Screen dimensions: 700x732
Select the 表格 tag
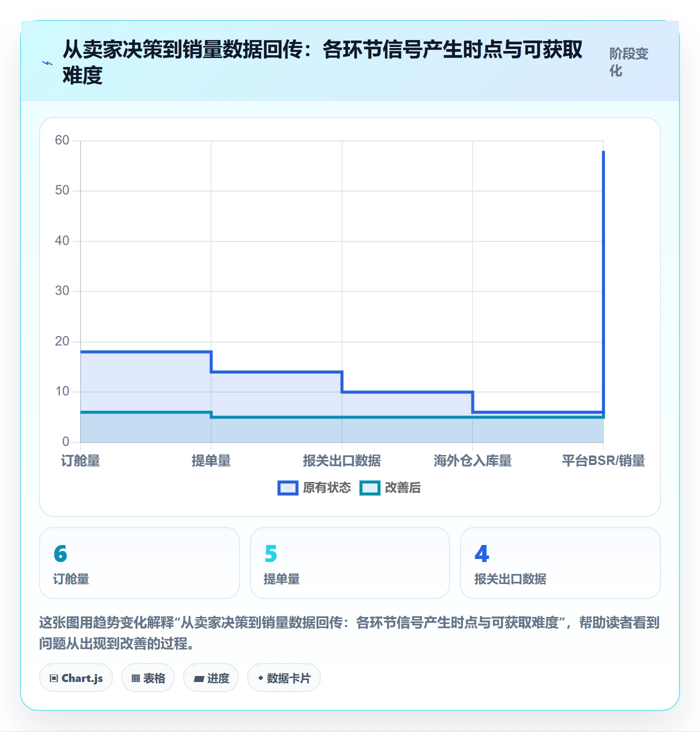pyautogui.click(x=148, y=678)
